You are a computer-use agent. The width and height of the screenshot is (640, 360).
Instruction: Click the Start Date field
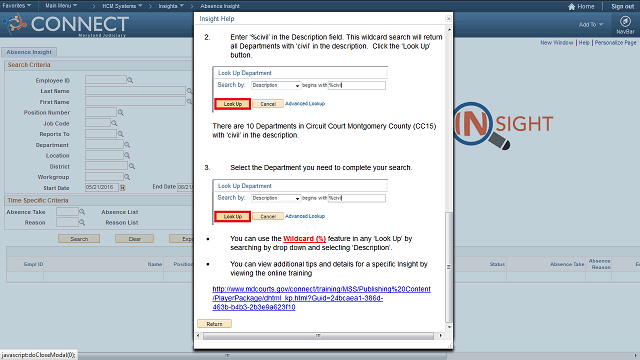(x=102, y=187)
